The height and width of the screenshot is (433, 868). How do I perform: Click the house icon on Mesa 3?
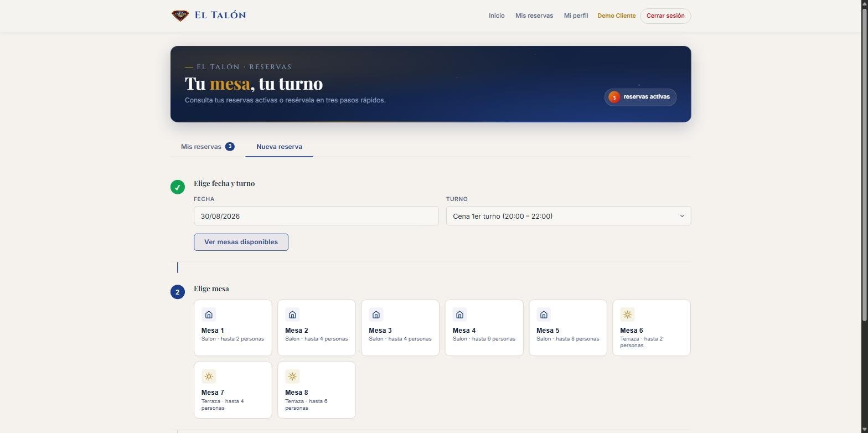click(x=376, y=315)
